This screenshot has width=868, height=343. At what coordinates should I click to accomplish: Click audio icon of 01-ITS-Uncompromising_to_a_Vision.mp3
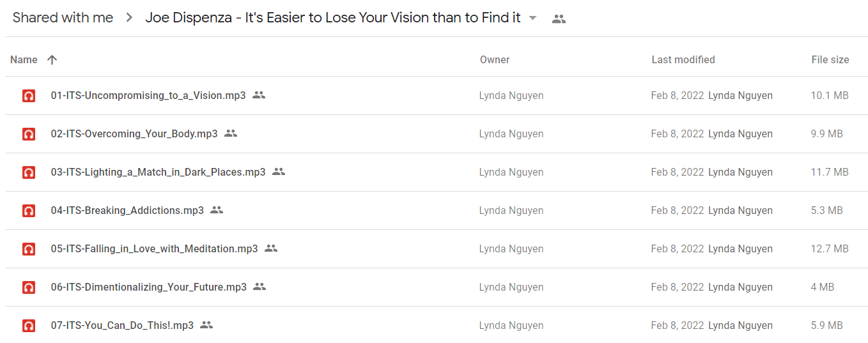coord(28,96)
